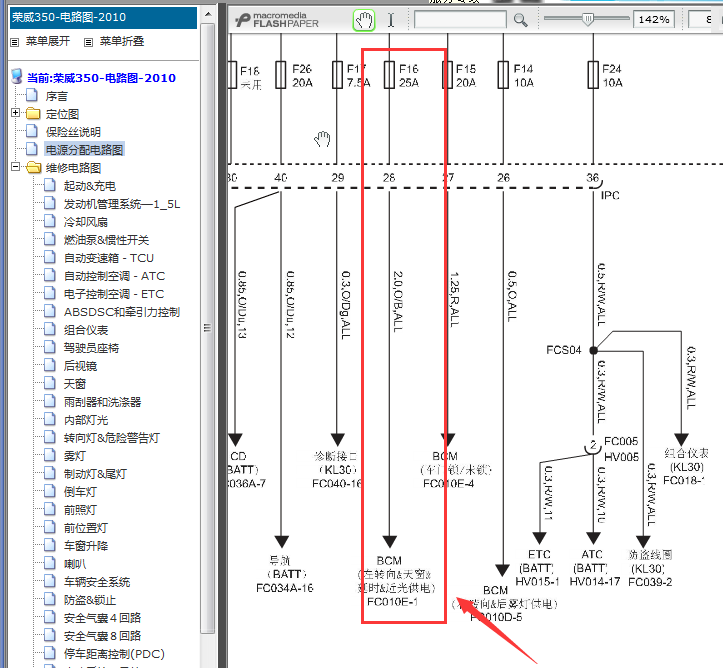This screenshot has height=668, width=723.
Task: Open 冷却风扇 diagram
Action: [86, 222]
